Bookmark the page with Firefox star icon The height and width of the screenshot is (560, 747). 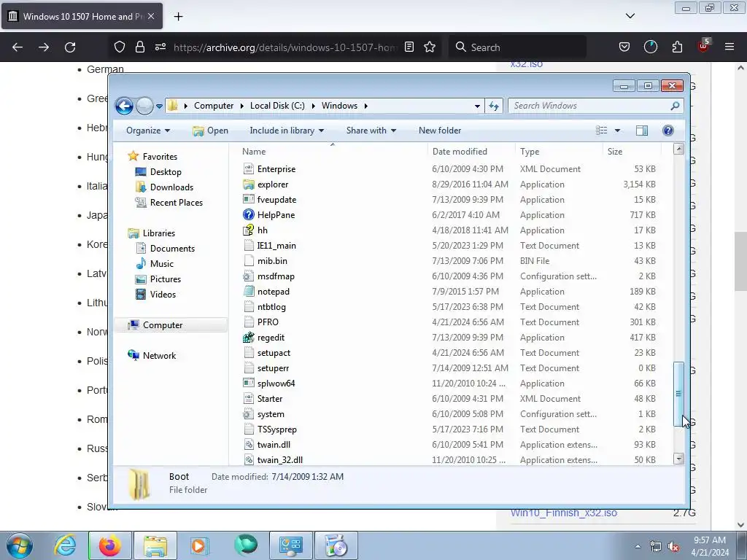point(430,47)
